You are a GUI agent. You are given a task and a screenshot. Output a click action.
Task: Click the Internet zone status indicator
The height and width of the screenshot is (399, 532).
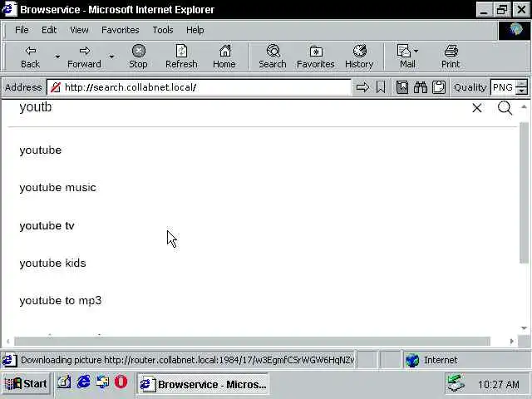pyautogui.click(x=466, y=360)
